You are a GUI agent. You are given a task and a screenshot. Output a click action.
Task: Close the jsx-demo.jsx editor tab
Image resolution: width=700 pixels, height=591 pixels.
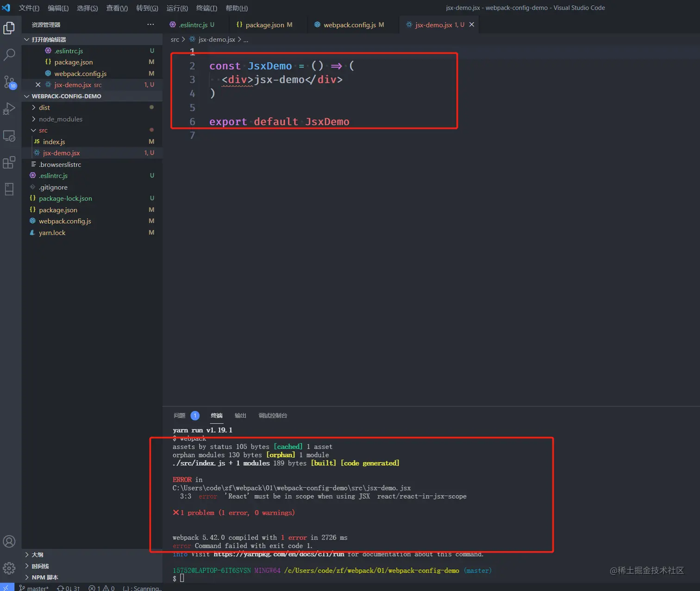click(x=472, y=25)
